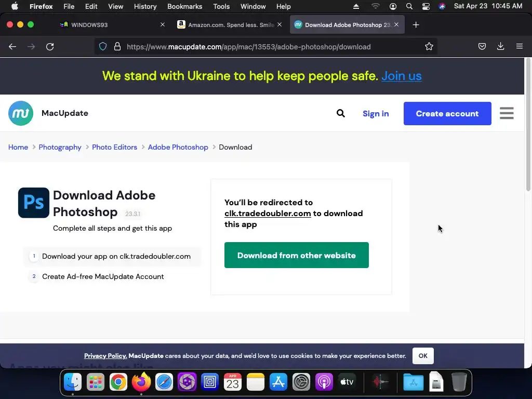Open the File menu
Viewport: 532px width, 399px height.
(69, 6)
